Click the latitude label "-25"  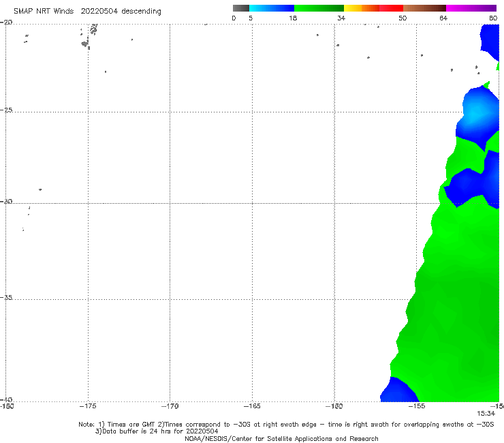coord(6,110)
